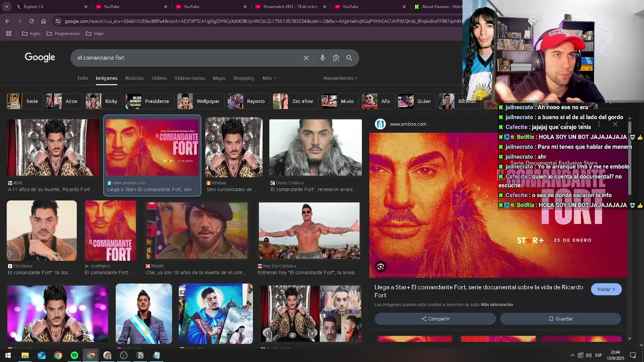Filter images by the Presidente chip
This screenshot has width=644, height=362.
(149, 101)
